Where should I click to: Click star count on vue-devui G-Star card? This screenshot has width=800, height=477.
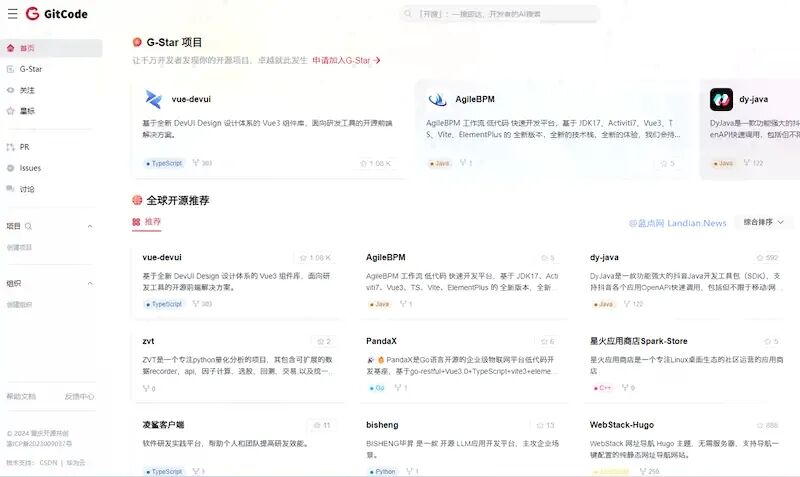pyautogui.click(x=376, y=163)
